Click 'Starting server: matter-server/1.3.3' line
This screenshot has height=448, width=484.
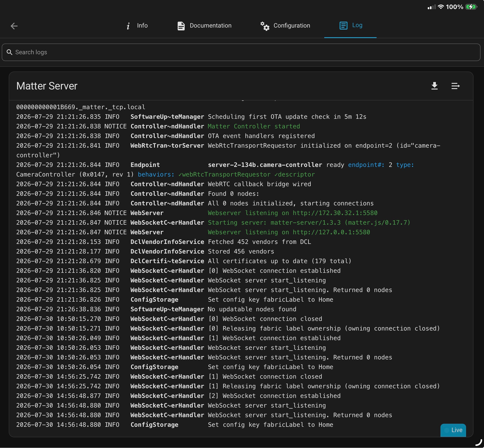click(x=309, y=222)
